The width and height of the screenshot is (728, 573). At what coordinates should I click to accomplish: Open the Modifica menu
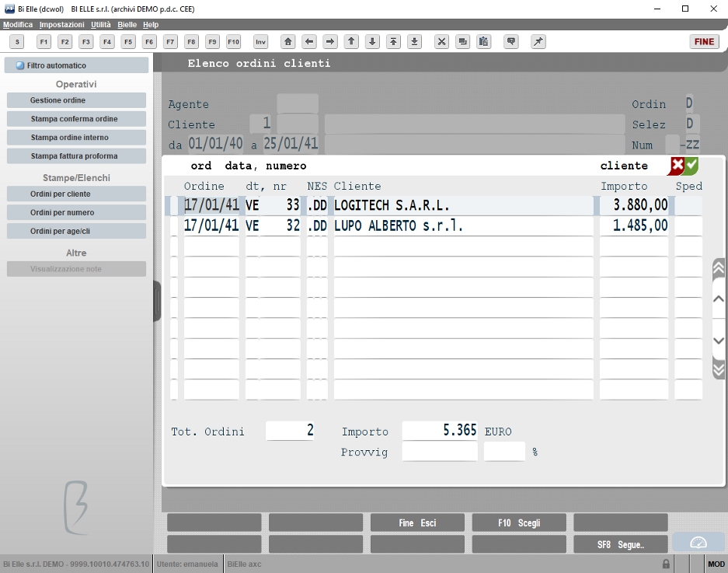tap(18, 25)
